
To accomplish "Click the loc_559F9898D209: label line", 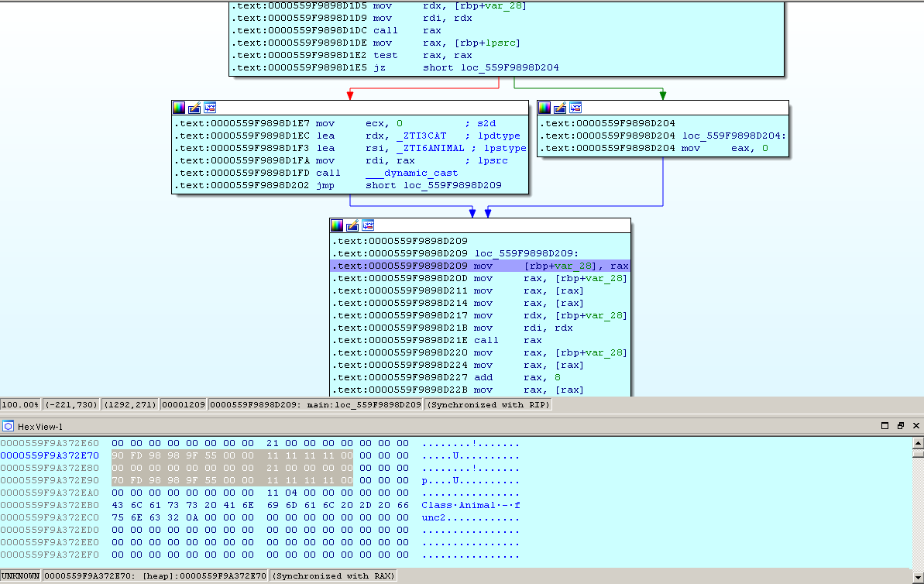I will pos(455,253).
